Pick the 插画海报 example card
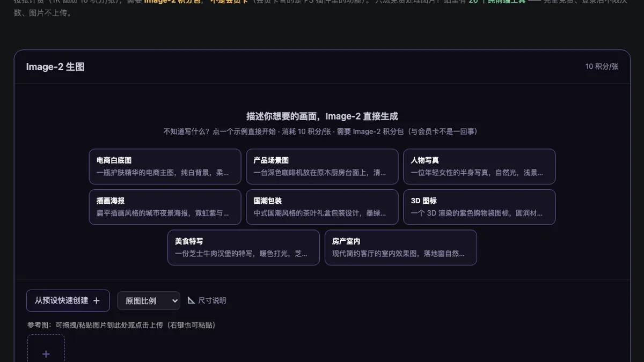 coord(165,207)
